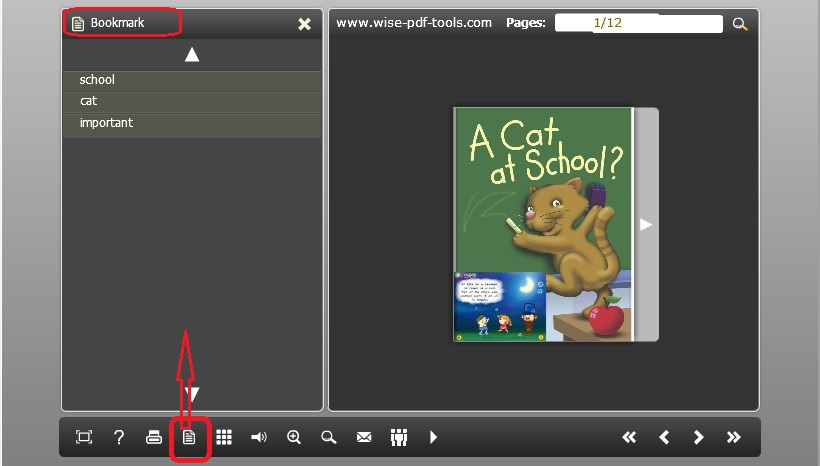Jump to the first page
This screenshot has height=466, width=820.
tap(629, 437)
